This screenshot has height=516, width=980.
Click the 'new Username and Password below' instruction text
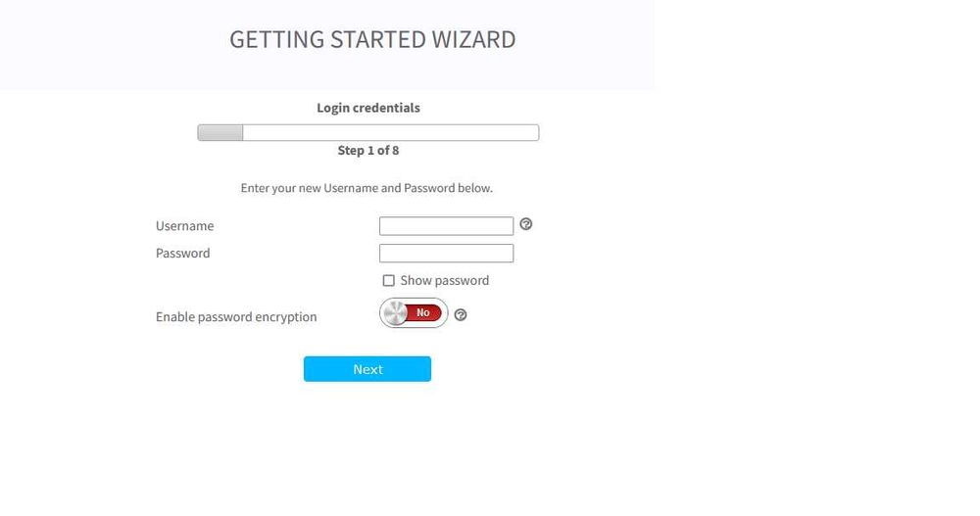[x=396, y=188]
